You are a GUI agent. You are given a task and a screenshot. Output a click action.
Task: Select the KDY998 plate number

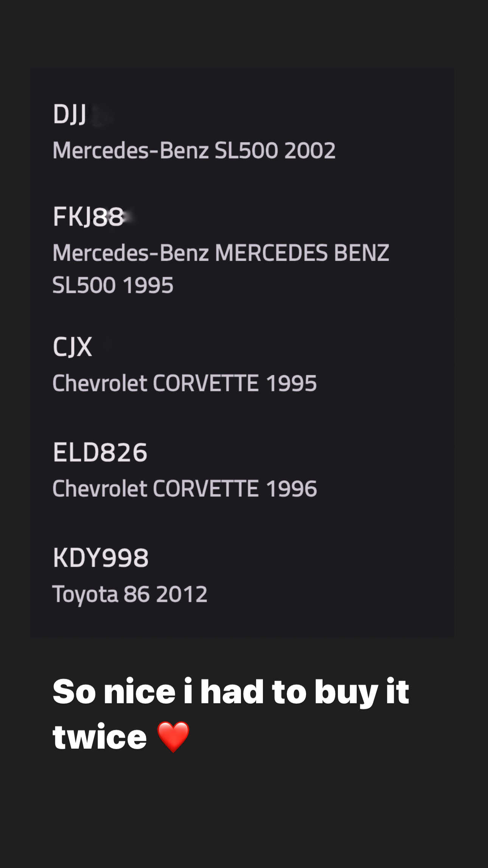101,558
